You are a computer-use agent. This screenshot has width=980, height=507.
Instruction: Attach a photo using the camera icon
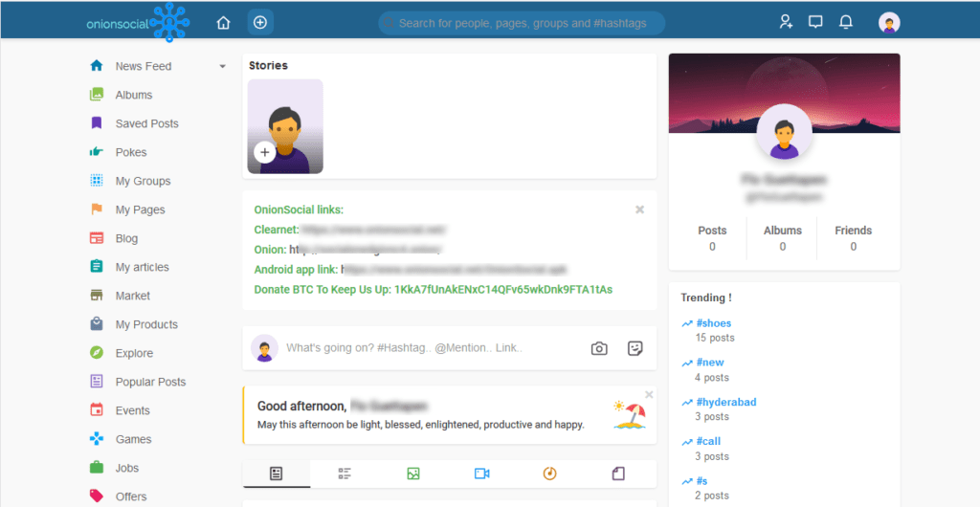click(x=599, y=348)
